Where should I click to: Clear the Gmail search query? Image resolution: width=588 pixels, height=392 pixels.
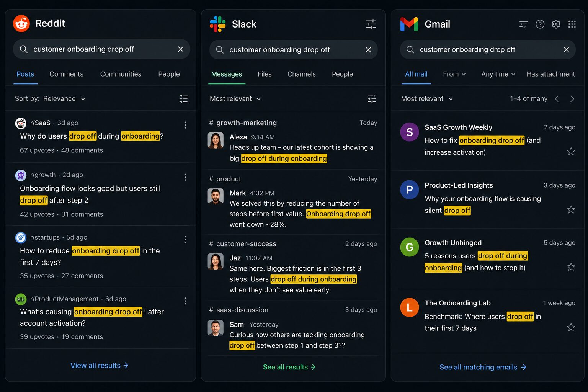(566, 49)
